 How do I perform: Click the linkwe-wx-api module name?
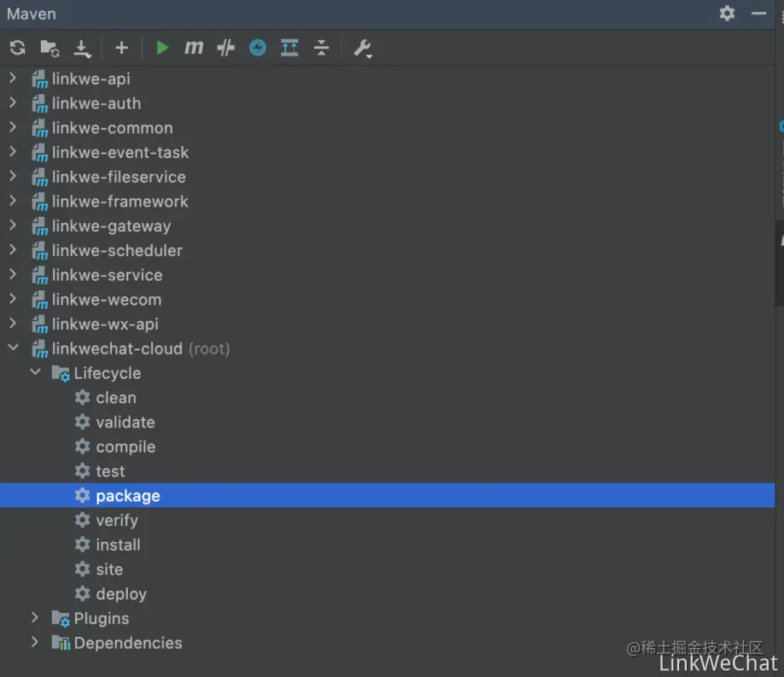click(105, 324)
